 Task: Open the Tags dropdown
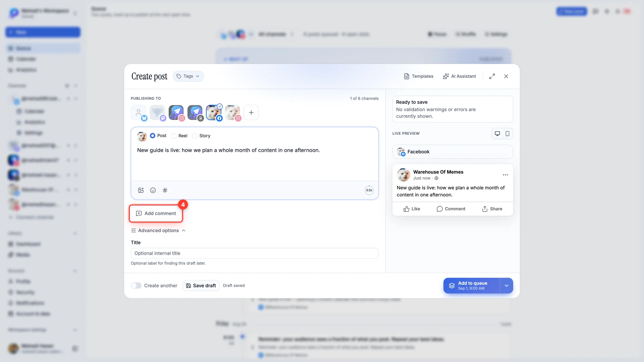click(188, 76)
